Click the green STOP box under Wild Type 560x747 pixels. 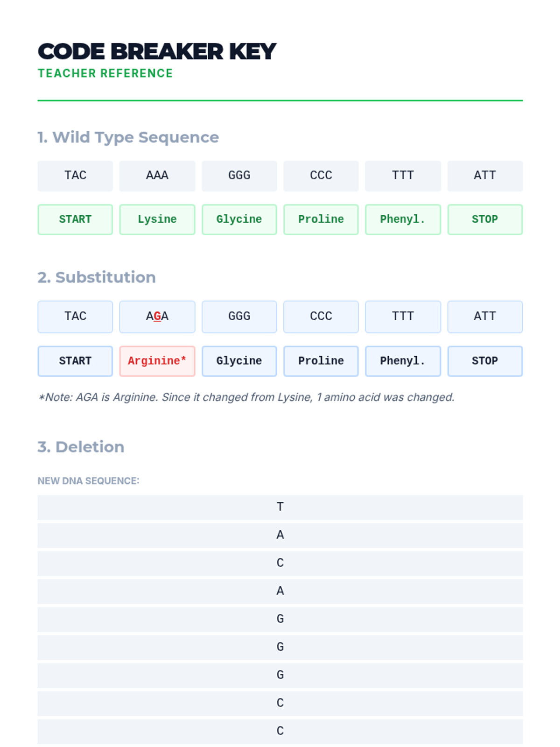tap(485, 219)
